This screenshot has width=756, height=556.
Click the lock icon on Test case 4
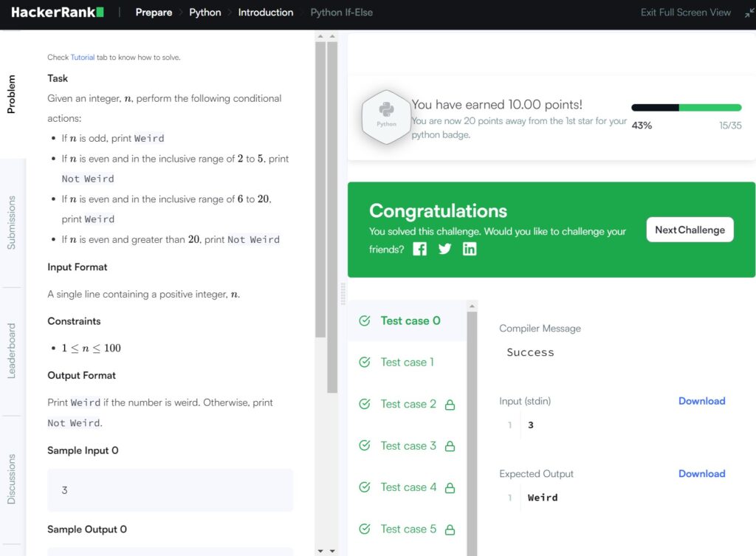(x=450, y=488)
